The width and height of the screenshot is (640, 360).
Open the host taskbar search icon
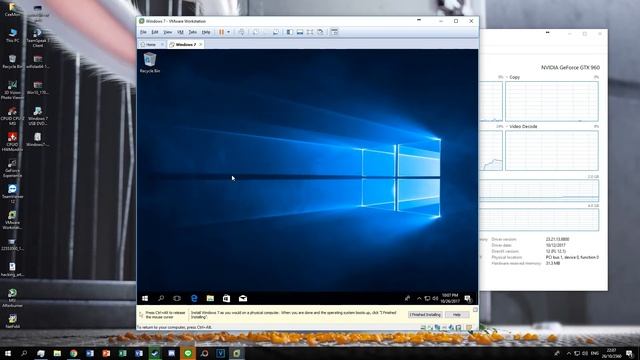24,353
